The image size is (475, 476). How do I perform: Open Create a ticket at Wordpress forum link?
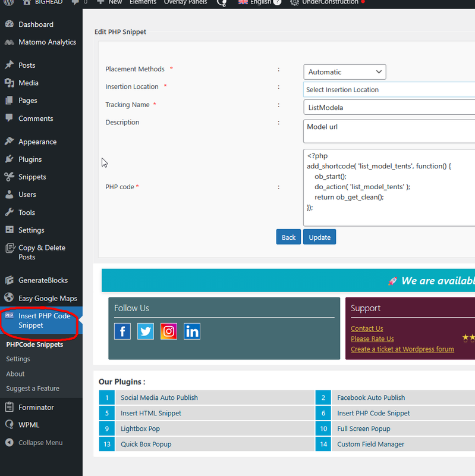[x=402, y=349]
